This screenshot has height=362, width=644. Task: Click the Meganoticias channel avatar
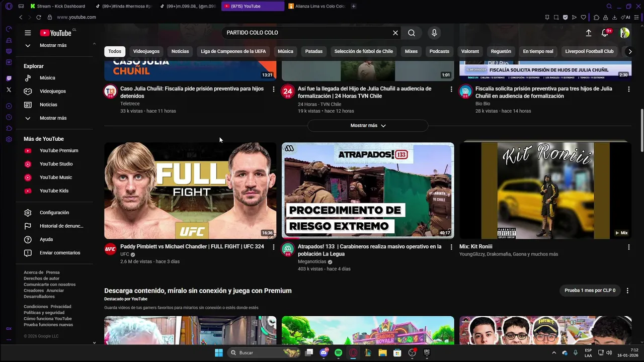pyautogui.click(x=288, y=249)
